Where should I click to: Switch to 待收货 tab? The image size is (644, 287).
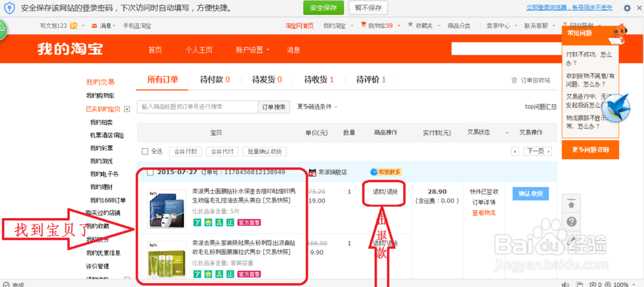(x=319, y=80)
